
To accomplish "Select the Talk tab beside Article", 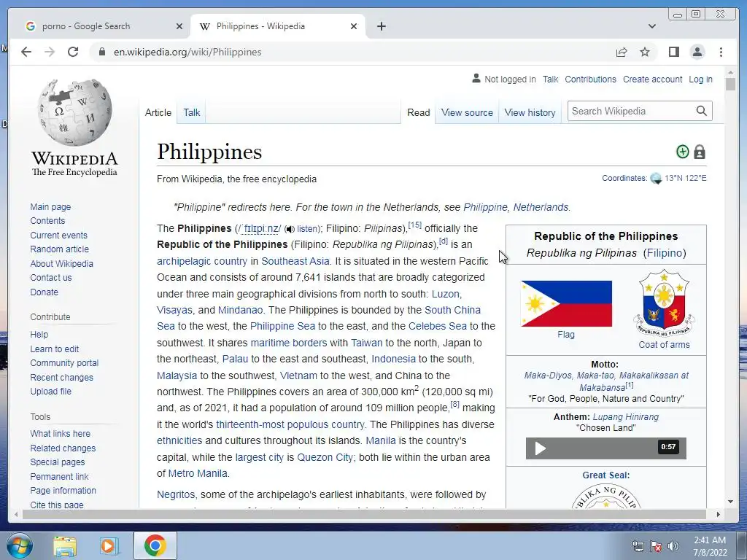I will 192,113.
